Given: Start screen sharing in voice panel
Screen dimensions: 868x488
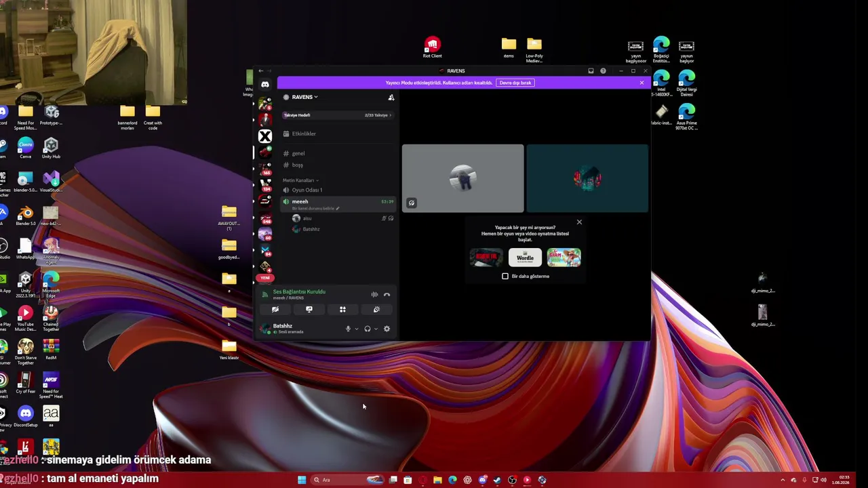Looking at the screenshot, I should 309,310.
